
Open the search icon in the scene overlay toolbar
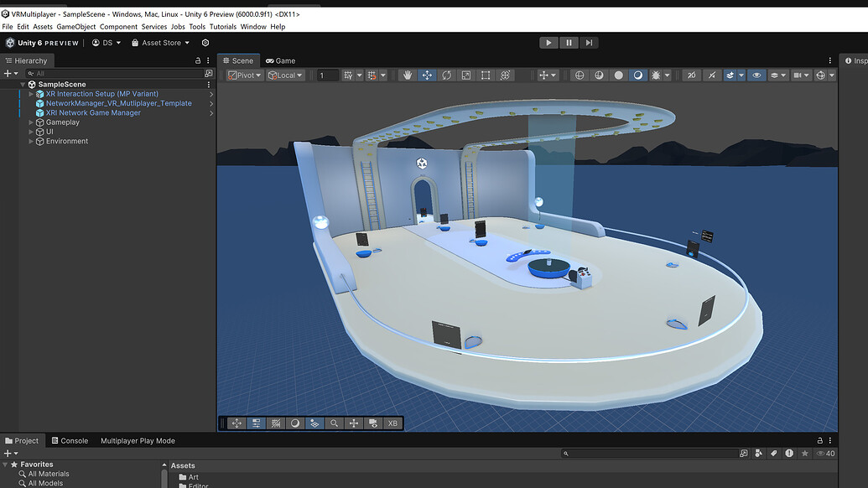334,423
